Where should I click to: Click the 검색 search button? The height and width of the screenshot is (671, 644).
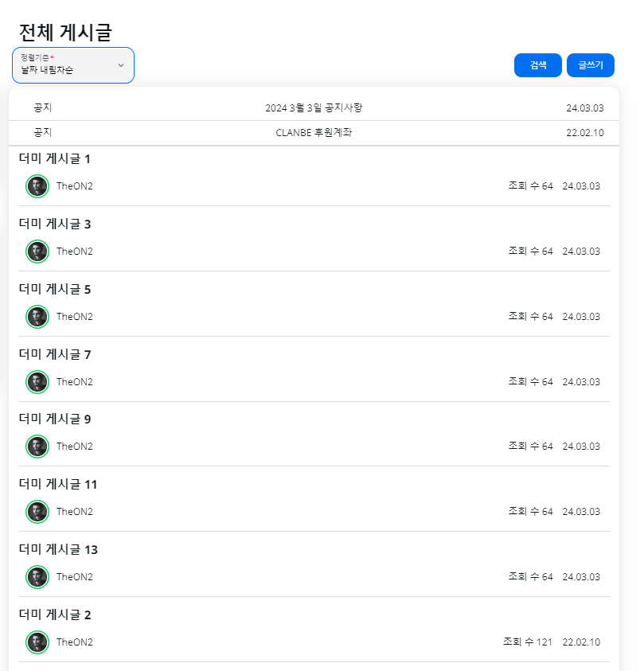[x=538, y=65]
